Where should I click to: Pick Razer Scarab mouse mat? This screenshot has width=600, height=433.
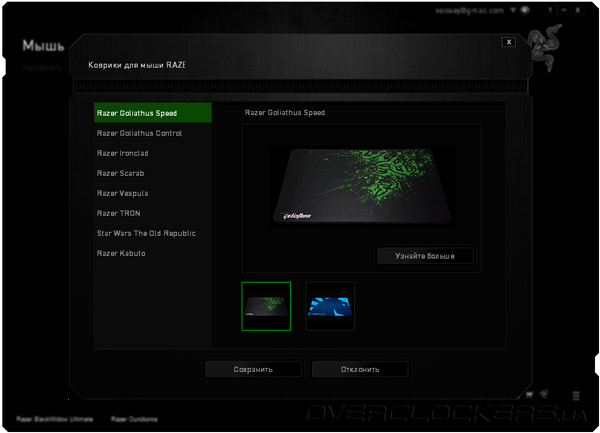[x=153, y=173]
